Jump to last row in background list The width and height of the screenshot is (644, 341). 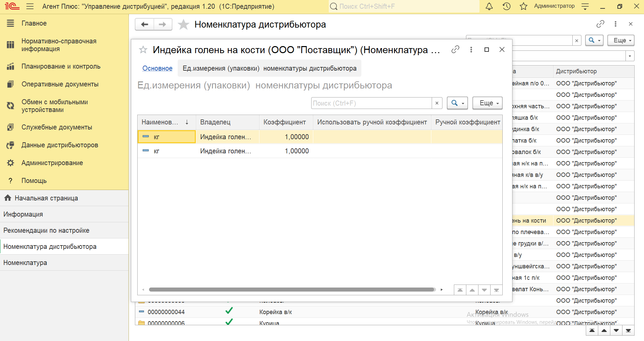628,331
